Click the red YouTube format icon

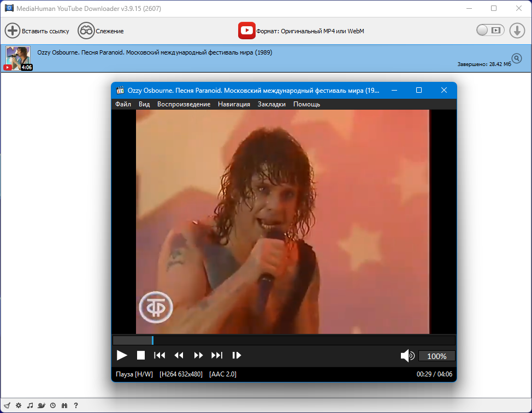[x=247, y=31]
